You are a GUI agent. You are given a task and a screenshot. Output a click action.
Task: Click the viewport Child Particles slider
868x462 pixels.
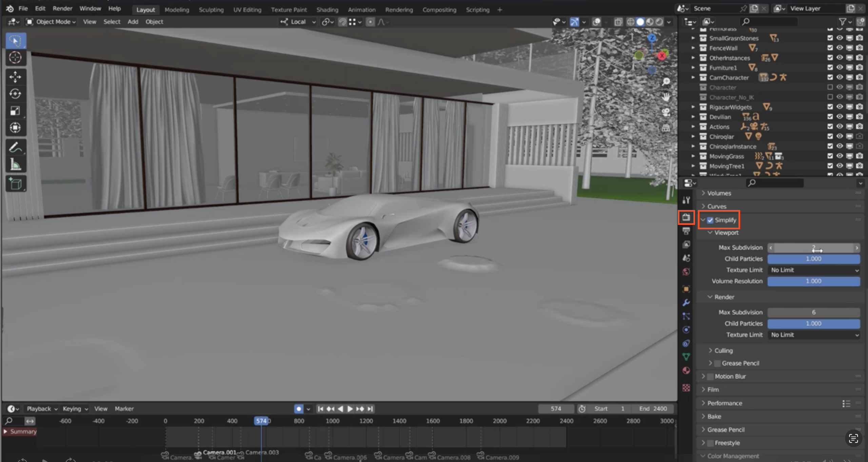coord(813,259)
